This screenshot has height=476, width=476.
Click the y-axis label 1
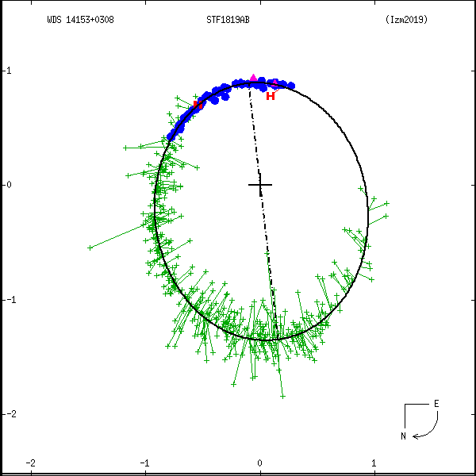coord(9,71)
